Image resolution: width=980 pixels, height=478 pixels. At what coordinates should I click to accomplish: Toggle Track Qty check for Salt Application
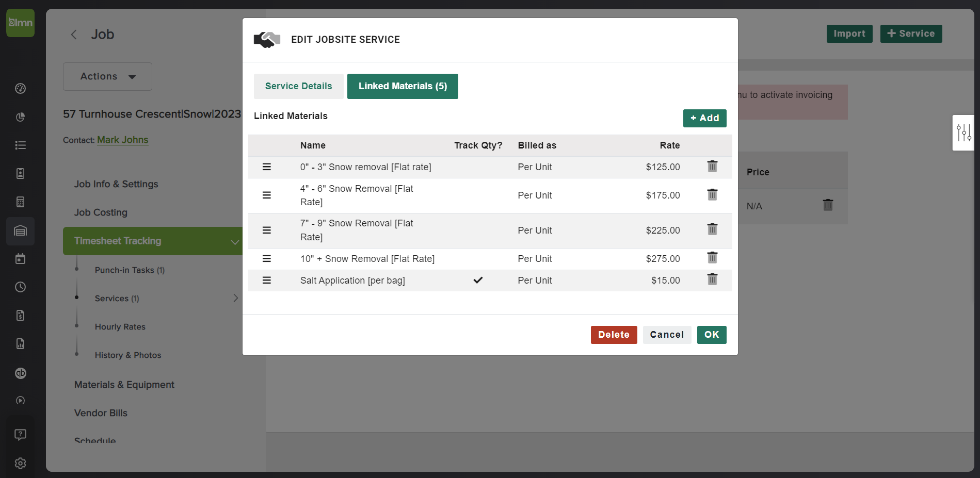(x=478, y=280)
